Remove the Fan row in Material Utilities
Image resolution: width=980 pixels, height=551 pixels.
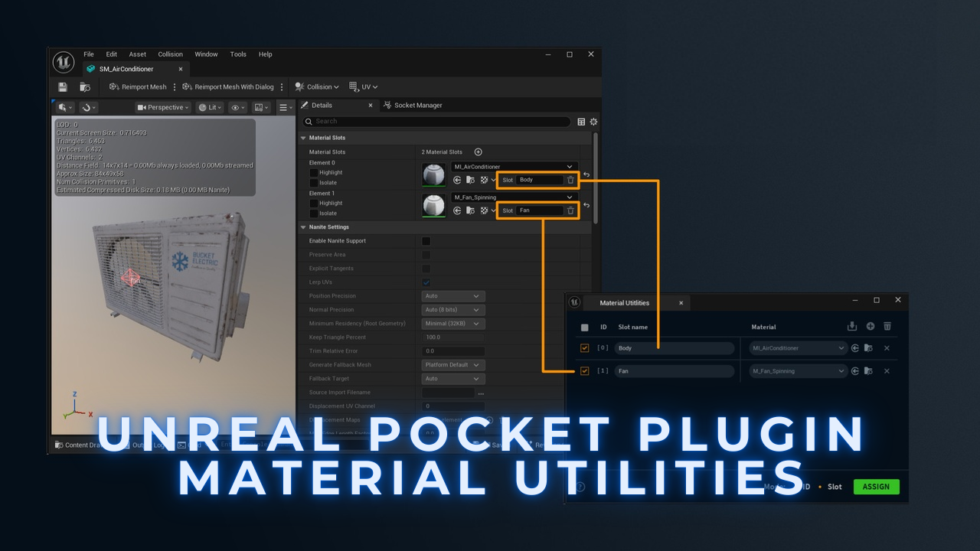[887, 371]
